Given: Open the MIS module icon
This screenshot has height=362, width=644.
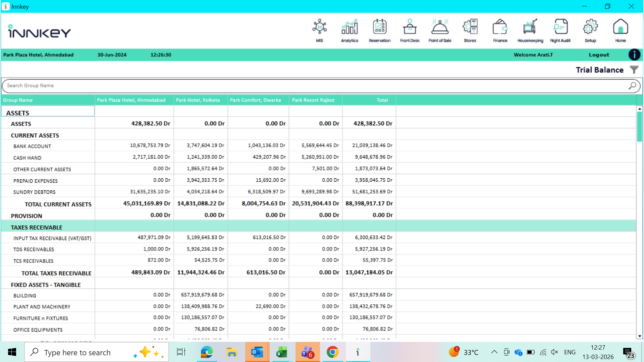Looking at the screenshot, I should [319, 31].
